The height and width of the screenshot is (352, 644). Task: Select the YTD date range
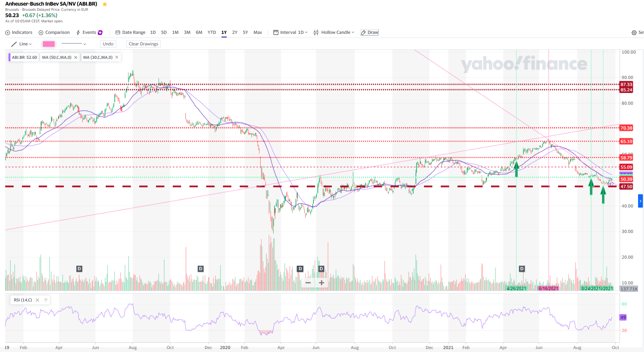212,32
